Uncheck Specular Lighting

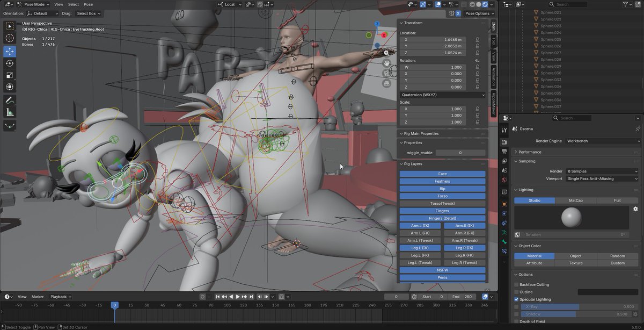tap(516, 299)
